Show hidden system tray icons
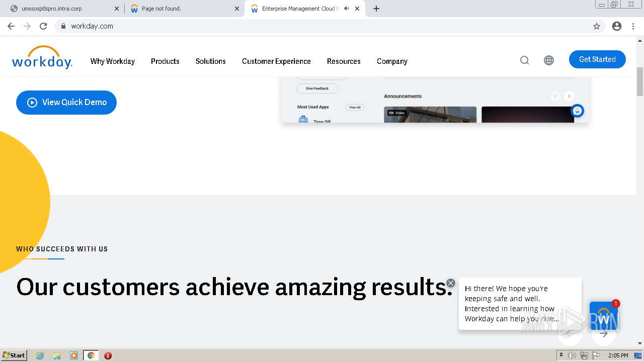Screen dimensions: 644x362 [561, 355]
